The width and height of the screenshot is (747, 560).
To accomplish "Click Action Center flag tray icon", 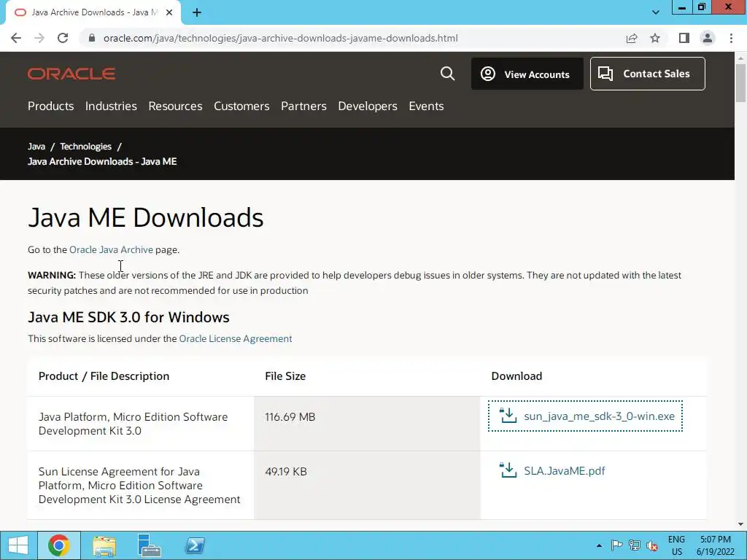I will coord(616,545).
